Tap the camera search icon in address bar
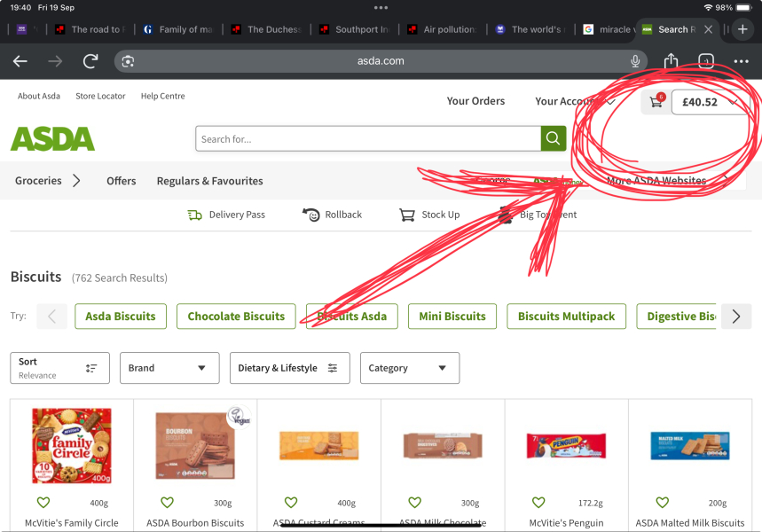The image size is (762, 532). pyautogui.click(x=128, y=61)
